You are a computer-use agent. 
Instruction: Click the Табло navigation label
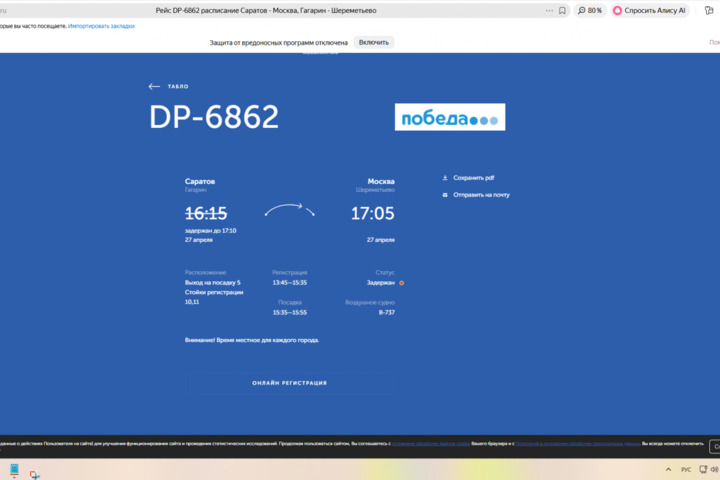tap(178, 87)
